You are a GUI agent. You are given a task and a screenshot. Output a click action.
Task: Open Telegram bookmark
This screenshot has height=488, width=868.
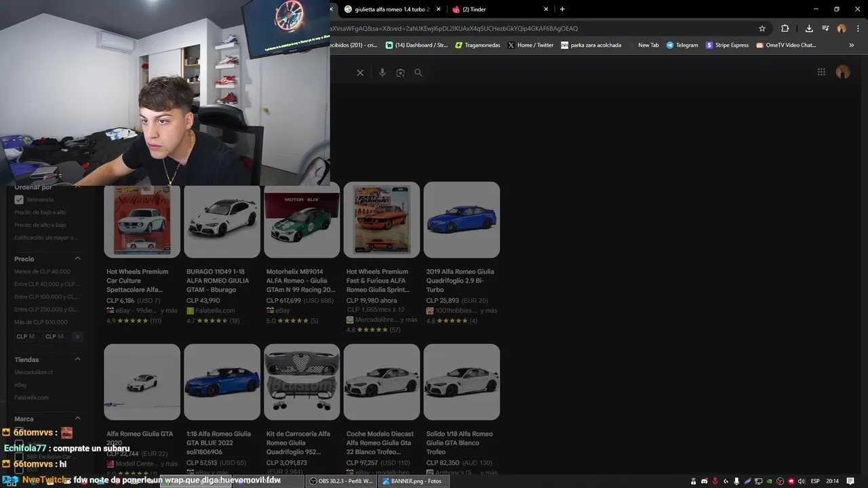point(682,45)
